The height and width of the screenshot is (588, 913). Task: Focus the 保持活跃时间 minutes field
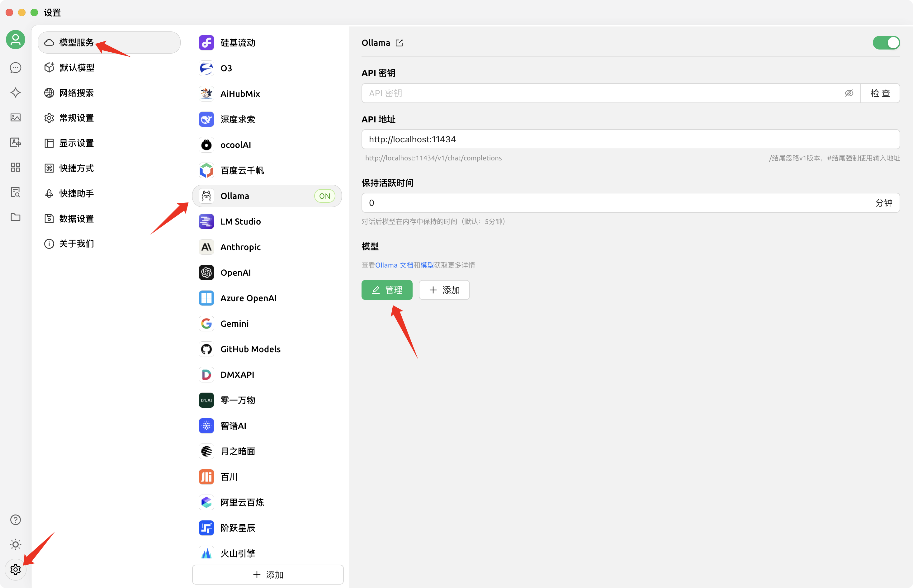631,203
